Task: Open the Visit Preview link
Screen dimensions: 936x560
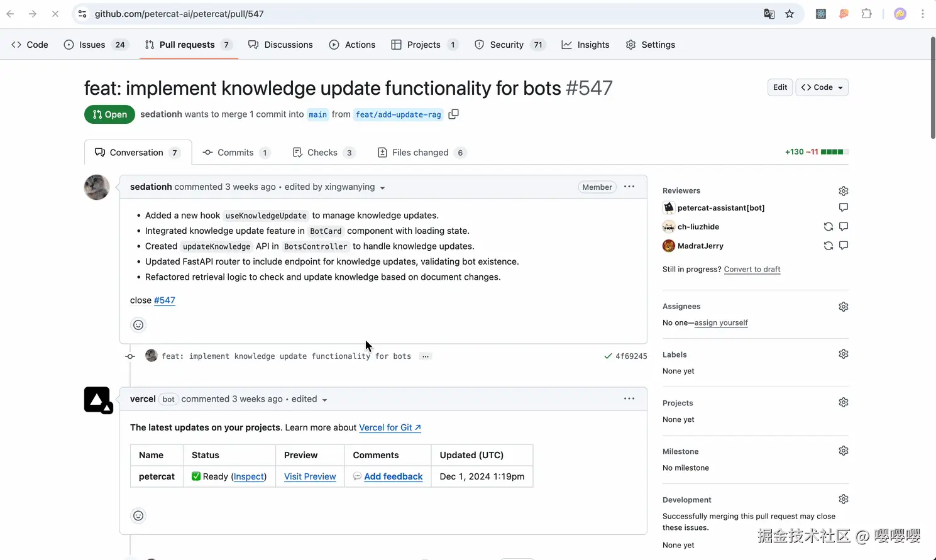Action: 310,476
